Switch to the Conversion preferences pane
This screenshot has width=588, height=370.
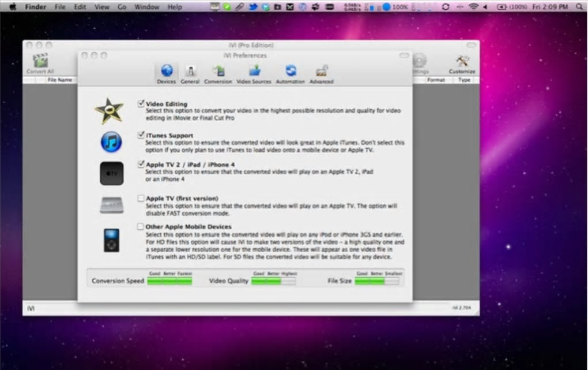[218, 73]
